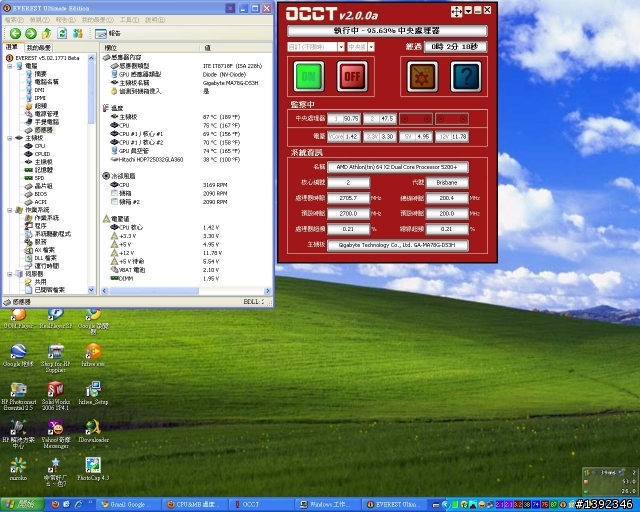Open EVEREST 說明(H) Help menu
Image resolution: width=640 pixels, height=512 pixels.
(155, 20)
